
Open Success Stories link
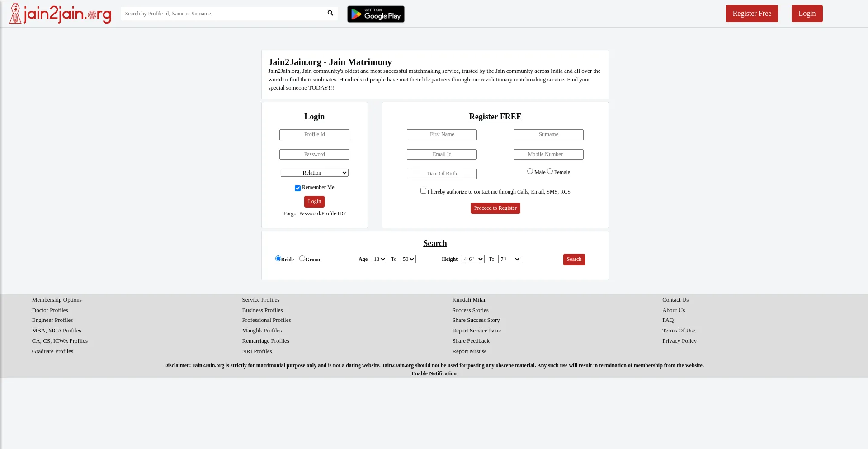[x=470, y=310]
